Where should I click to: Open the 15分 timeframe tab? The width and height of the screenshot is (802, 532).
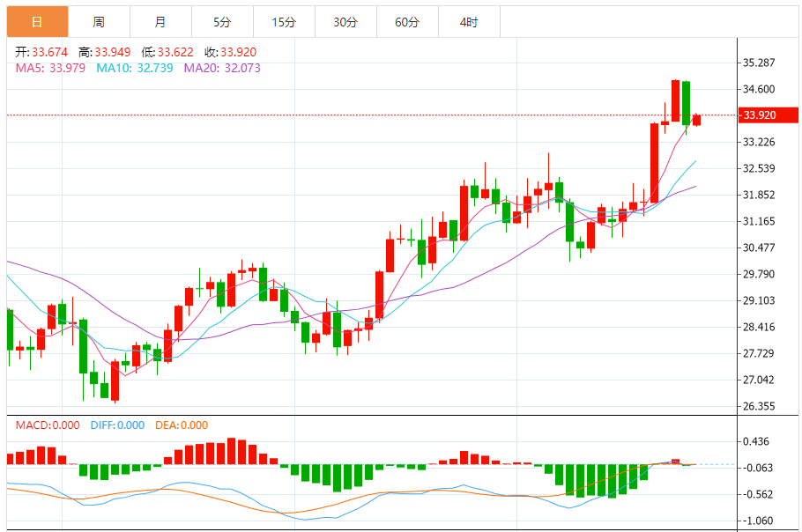pos(284,22)
